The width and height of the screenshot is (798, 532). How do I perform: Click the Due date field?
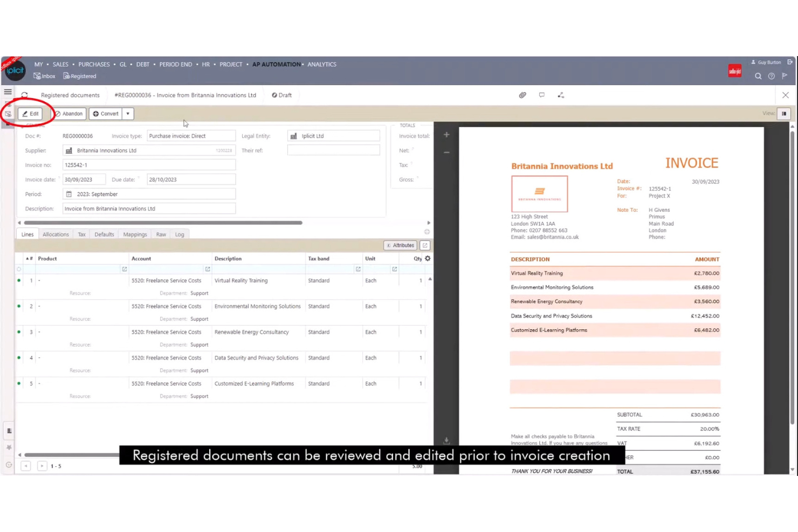pyautogui.click(x=191, y=179)
